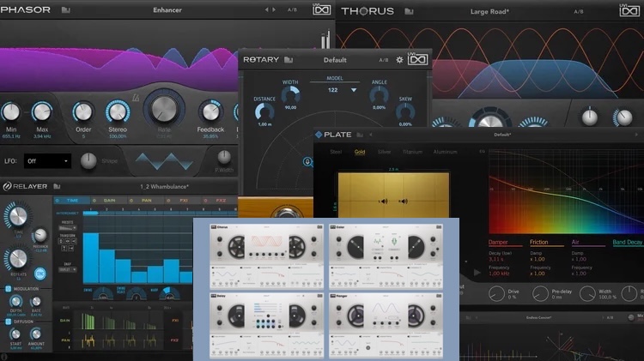
Task: Open Phasor preset browser folder icon
Action: [66, 9]
